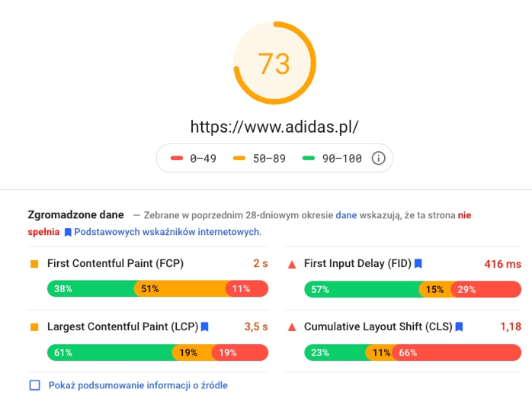Viewport: 532px width, 415px height.
Task: Click the First Contentful Paint (FCP) label
Action: click(115, 263)
